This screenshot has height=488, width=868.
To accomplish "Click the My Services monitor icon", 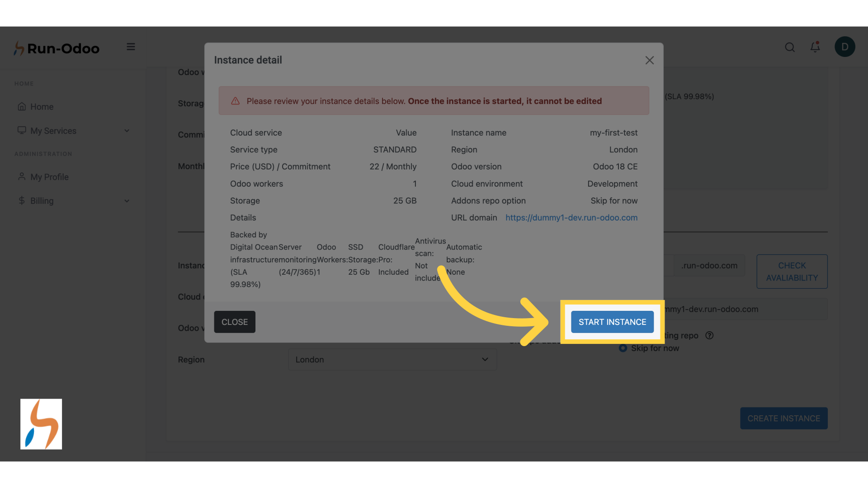I will pyautogui.click(x=22, y=130).
